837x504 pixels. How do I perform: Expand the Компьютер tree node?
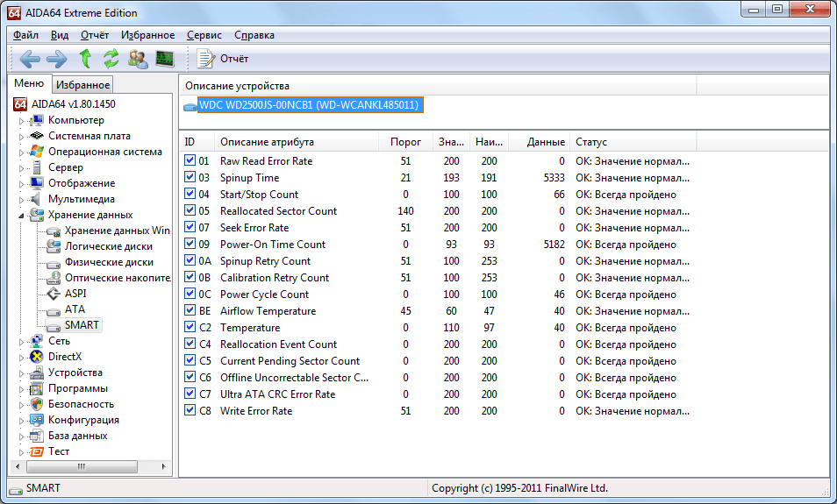(x=21, y=121)
